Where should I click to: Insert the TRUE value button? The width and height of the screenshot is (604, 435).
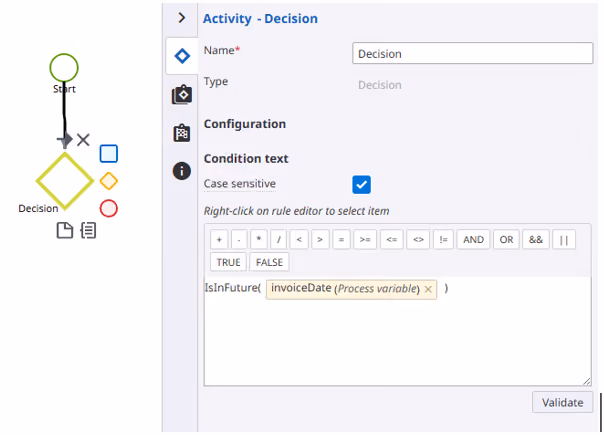(x=228, y=262)
